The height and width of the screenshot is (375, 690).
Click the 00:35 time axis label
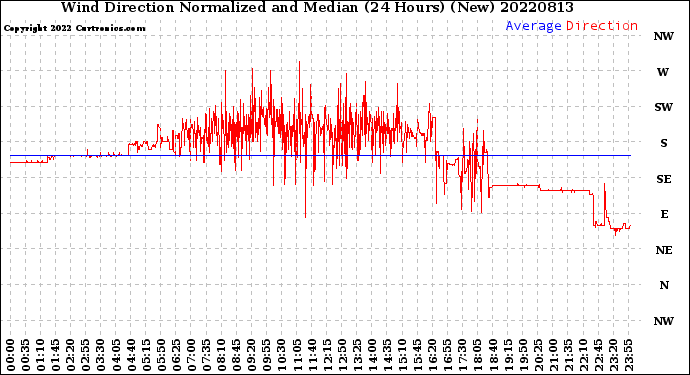pos(26,355)
